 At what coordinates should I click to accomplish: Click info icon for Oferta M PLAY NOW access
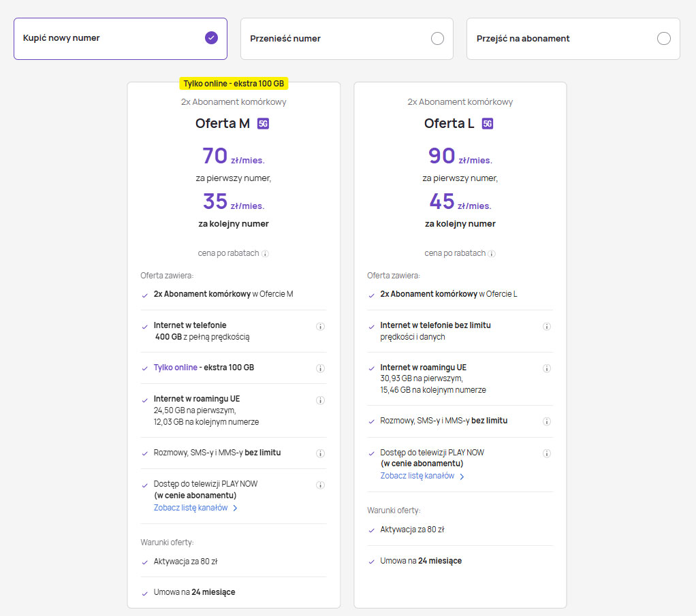click(x=320, y=485)
